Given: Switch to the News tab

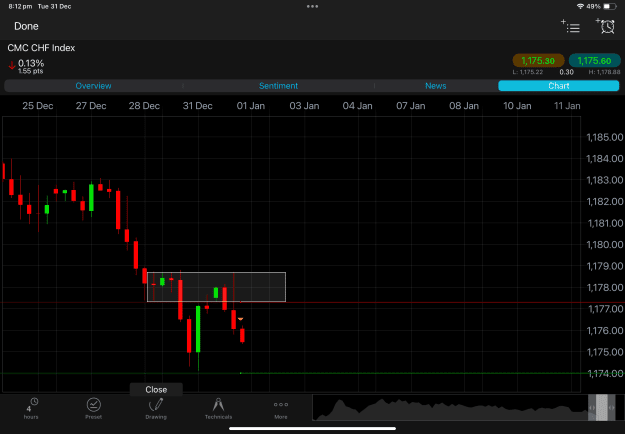Looking at the screenshot, I should [436, 86].
